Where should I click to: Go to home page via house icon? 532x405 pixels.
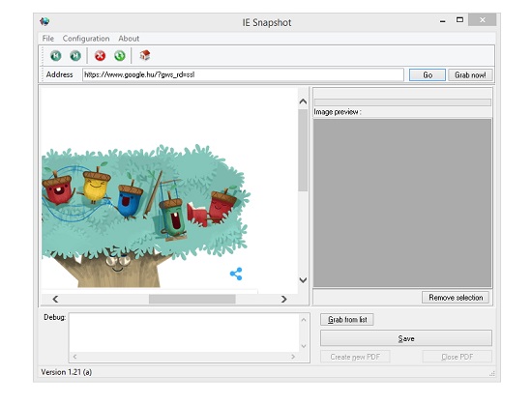(145, 55)
